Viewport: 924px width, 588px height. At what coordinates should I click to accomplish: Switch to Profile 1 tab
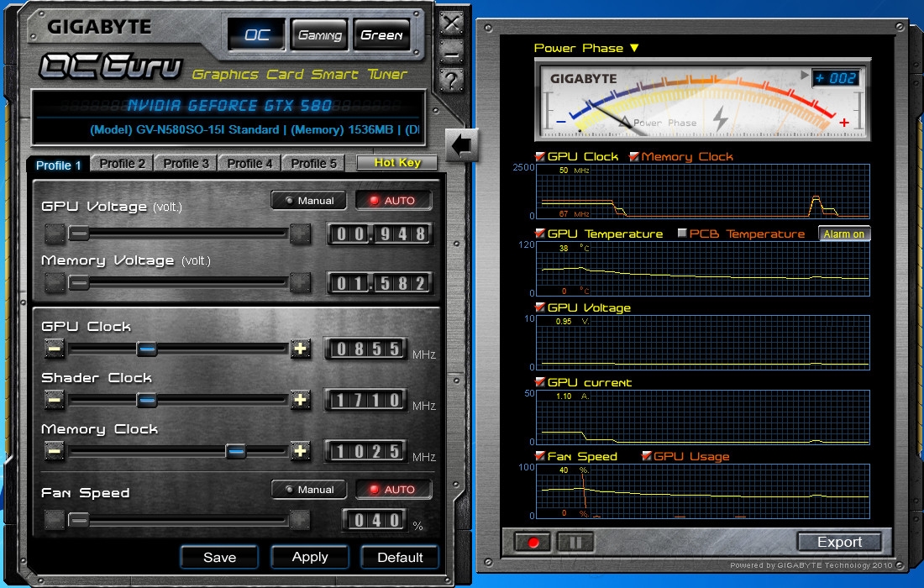58,165
